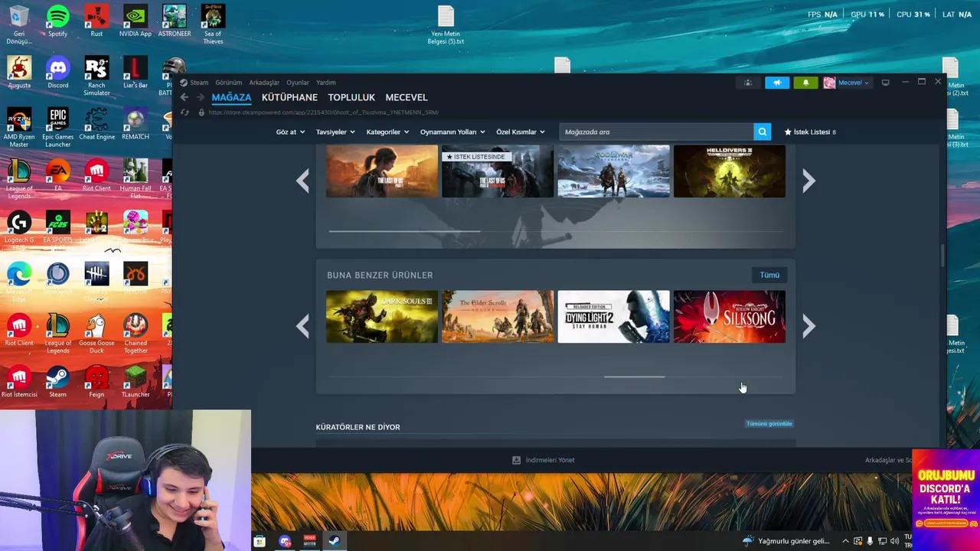Expand the Göz at dropdown

(290, 132)
